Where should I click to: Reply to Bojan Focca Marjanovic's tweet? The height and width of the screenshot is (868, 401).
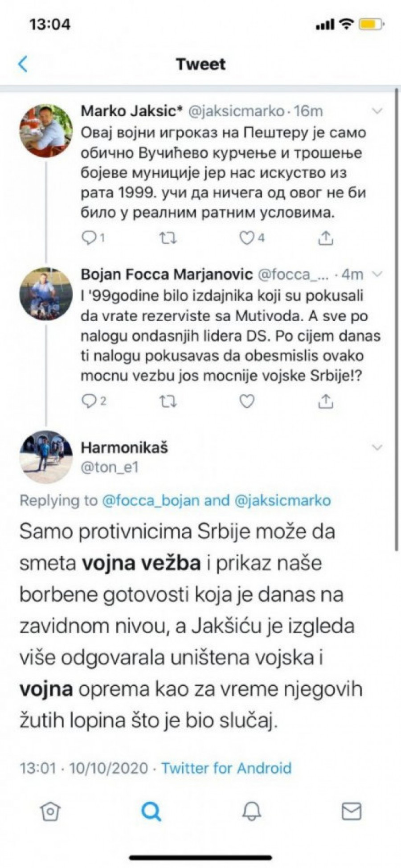point(89,401)
